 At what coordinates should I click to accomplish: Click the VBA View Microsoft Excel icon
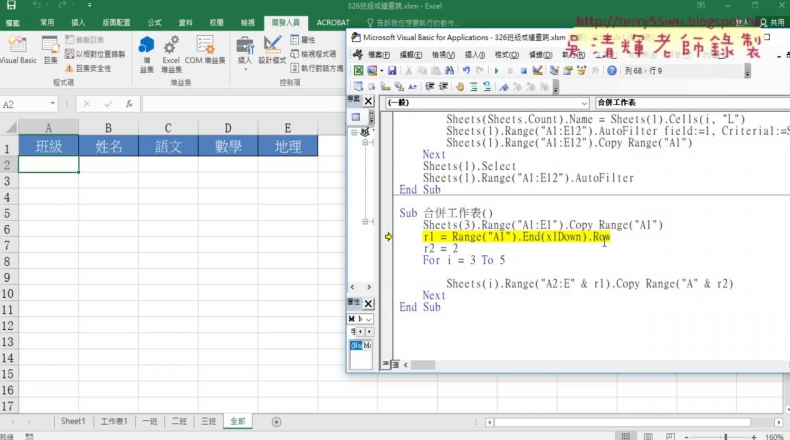tap(358, 71)
